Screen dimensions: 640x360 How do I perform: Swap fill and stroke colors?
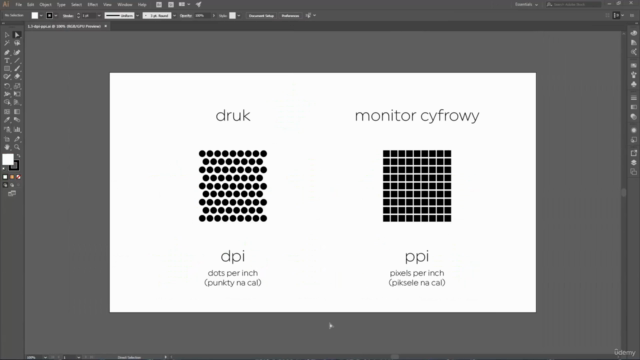18,156
